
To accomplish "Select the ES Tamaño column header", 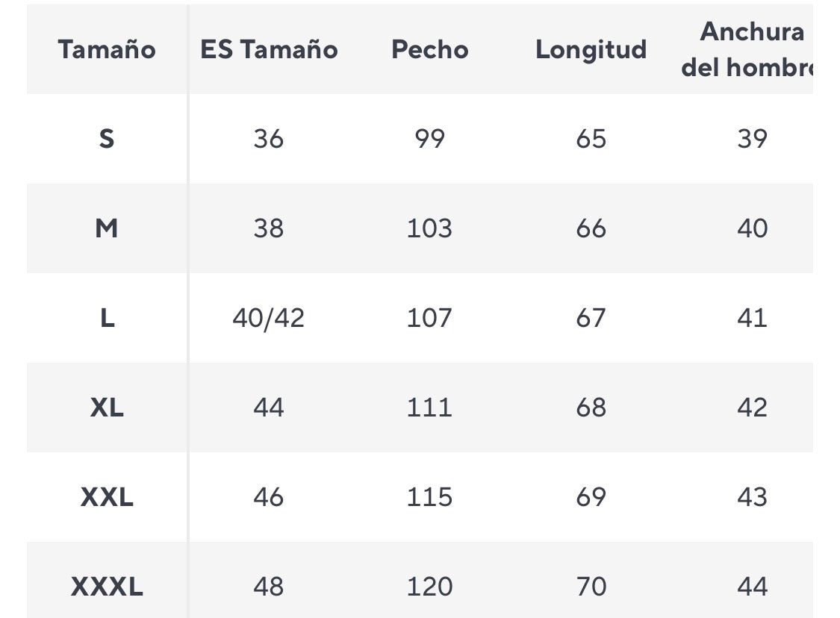I will click(269, 50).
